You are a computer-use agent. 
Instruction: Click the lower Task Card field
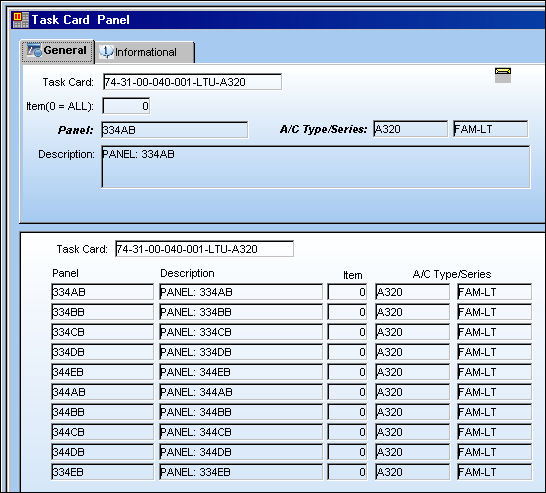pos(204,249)
